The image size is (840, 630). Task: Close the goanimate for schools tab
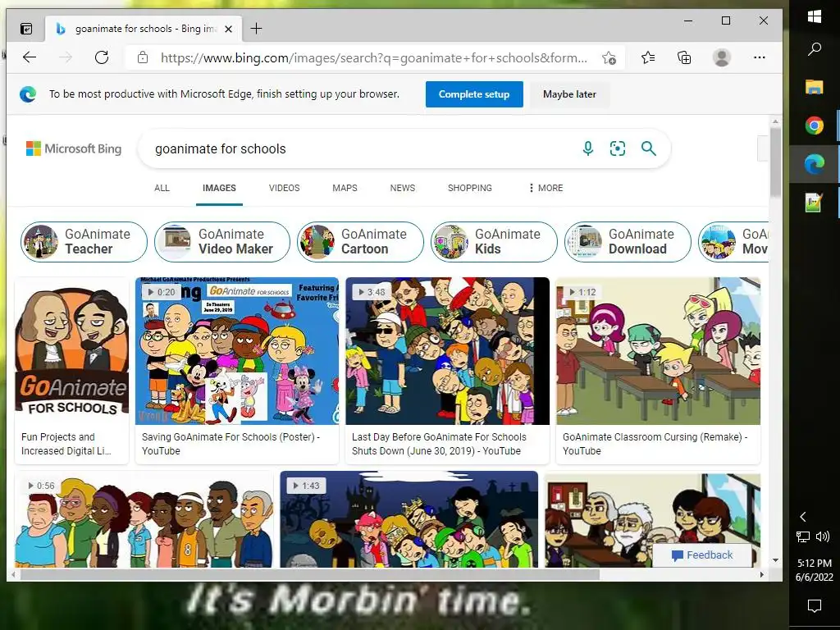[x=228, y=29]
